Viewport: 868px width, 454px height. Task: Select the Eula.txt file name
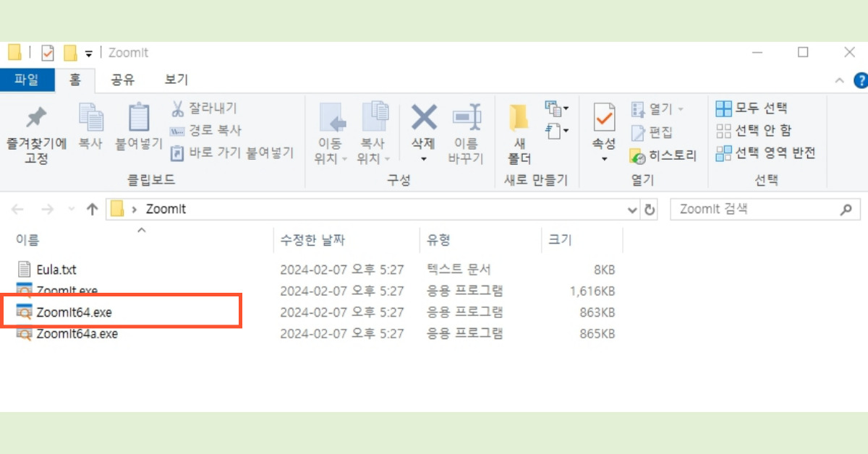[56, 270]
